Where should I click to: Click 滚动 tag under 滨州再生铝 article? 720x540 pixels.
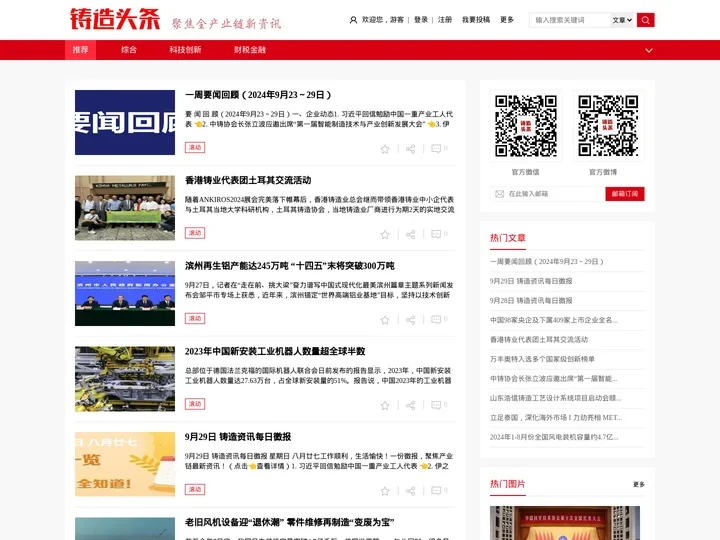[195, 318]
